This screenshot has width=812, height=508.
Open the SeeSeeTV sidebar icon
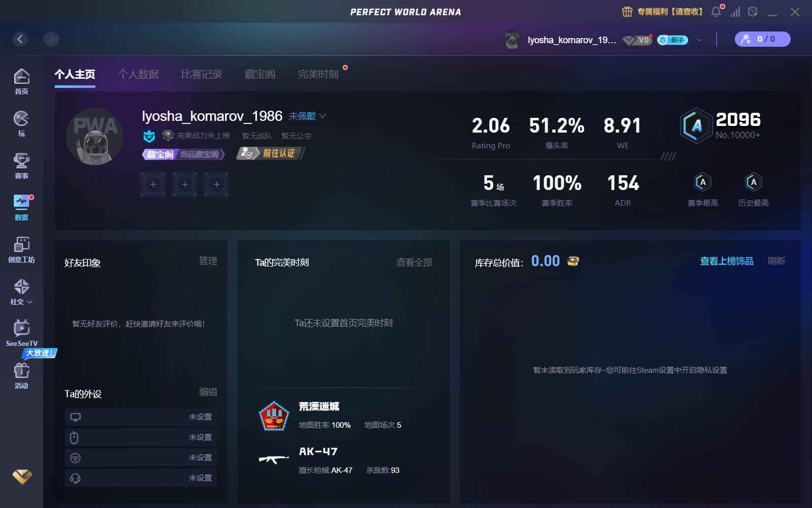[21, 333]
